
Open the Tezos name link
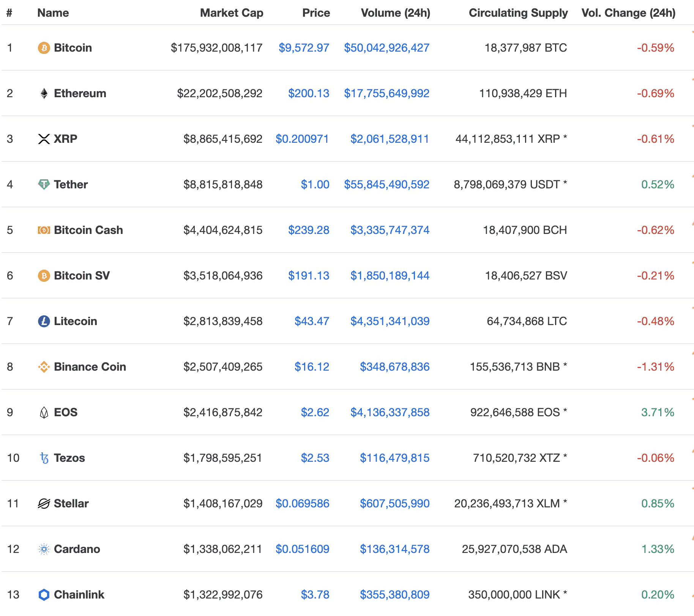69,458
